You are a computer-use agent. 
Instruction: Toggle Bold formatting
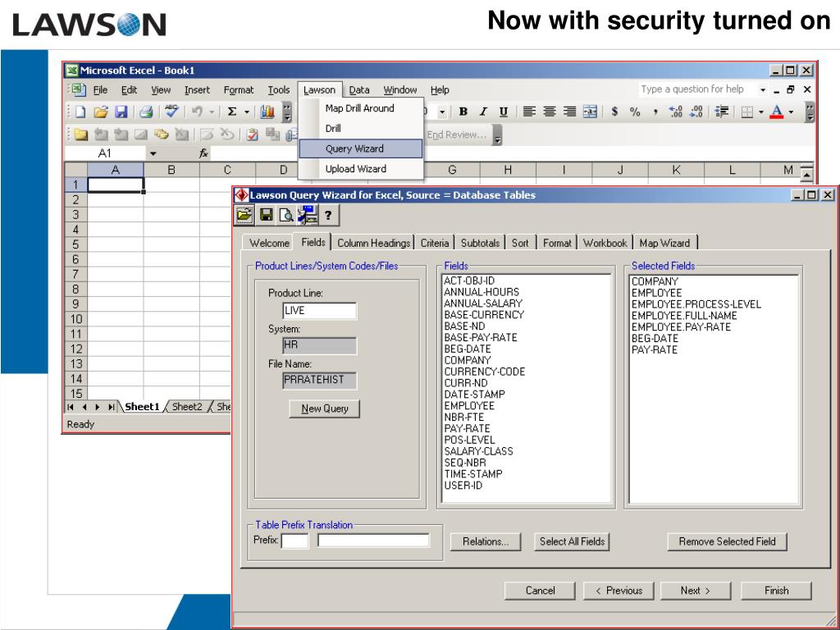(x=463, y=112)
